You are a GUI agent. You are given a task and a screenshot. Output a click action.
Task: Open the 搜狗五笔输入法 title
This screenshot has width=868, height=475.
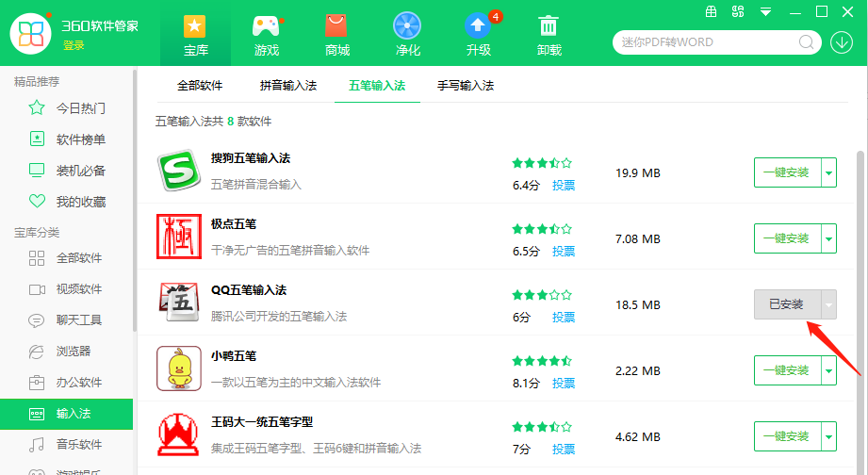(250, 158)
